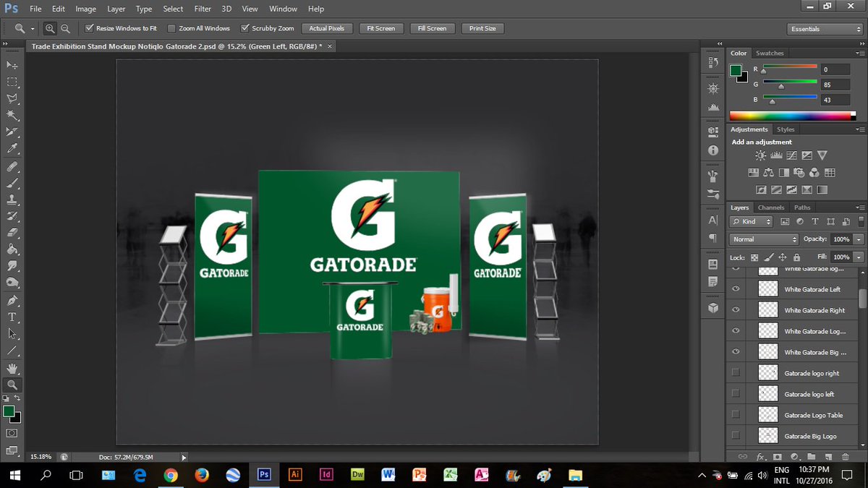Open the Image menu

click(85, 9)
